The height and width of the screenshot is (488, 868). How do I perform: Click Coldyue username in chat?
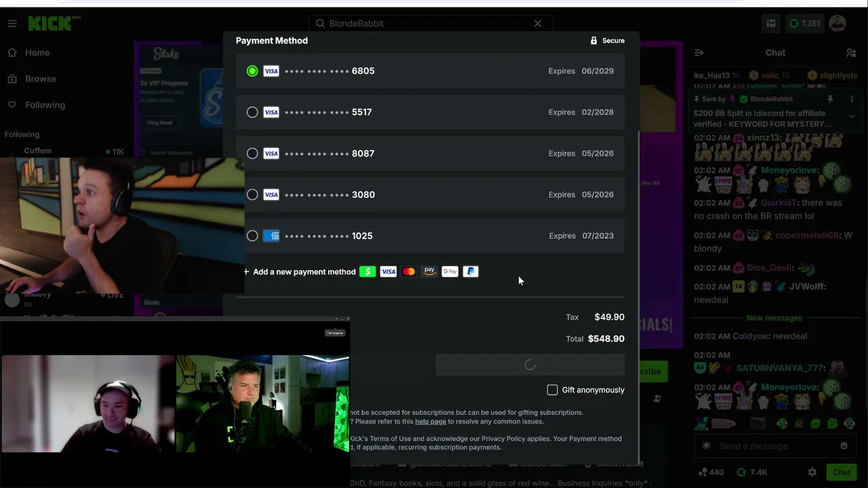751,336
